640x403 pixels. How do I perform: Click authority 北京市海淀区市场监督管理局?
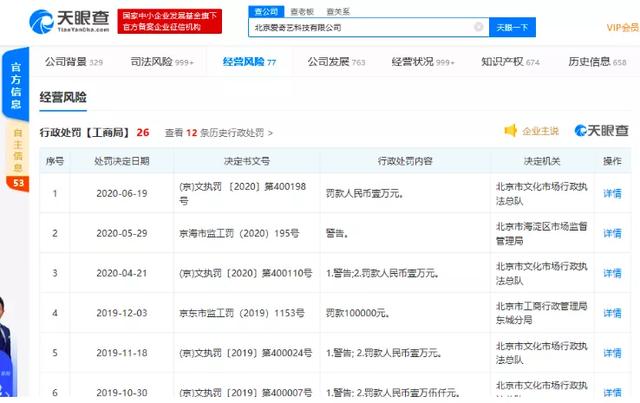[542, 234]
